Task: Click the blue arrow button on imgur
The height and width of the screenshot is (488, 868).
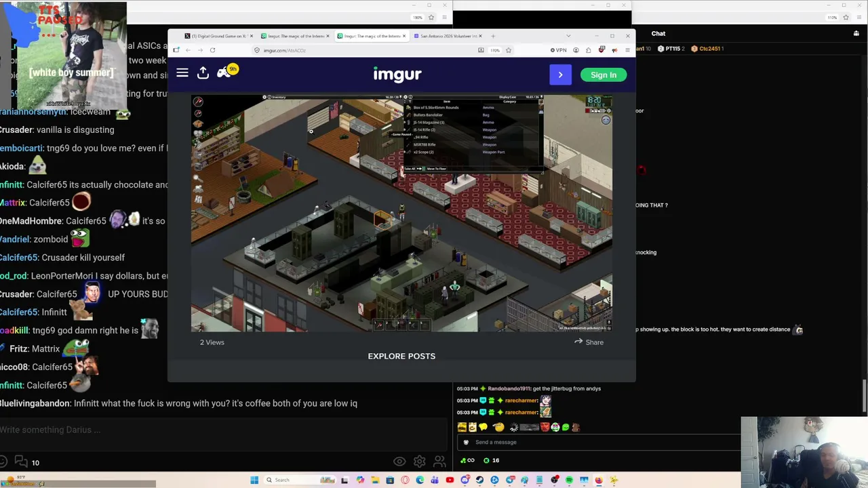Action: tap(560, 75)
